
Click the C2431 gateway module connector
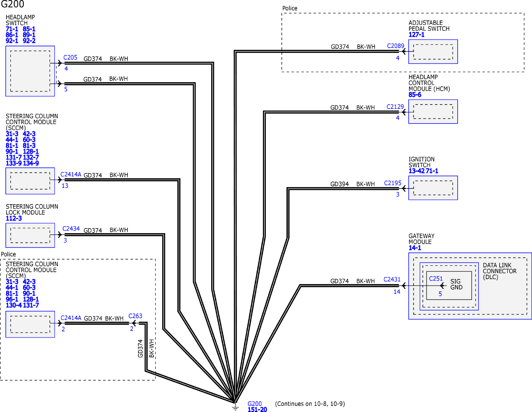[x=392, y=279]
